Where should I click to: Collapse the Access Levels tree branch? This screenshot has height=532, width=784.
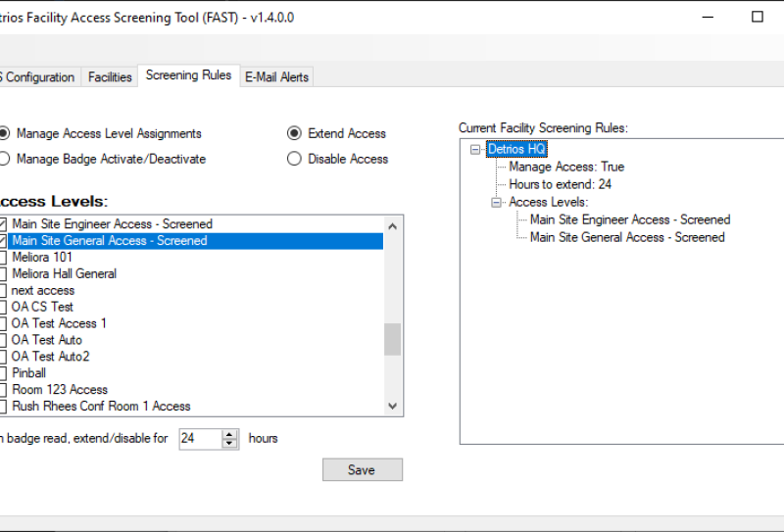(x=496, y=203)
